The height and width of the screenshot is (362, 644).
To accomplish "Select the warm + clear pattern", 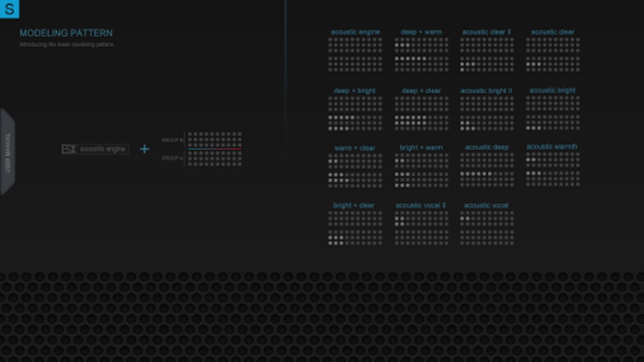I will [x=355, y=167].
